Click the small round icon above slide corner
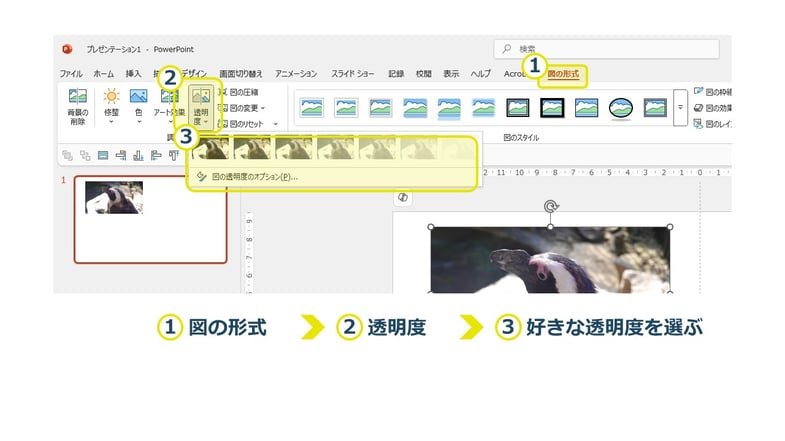 click(403, 197)
